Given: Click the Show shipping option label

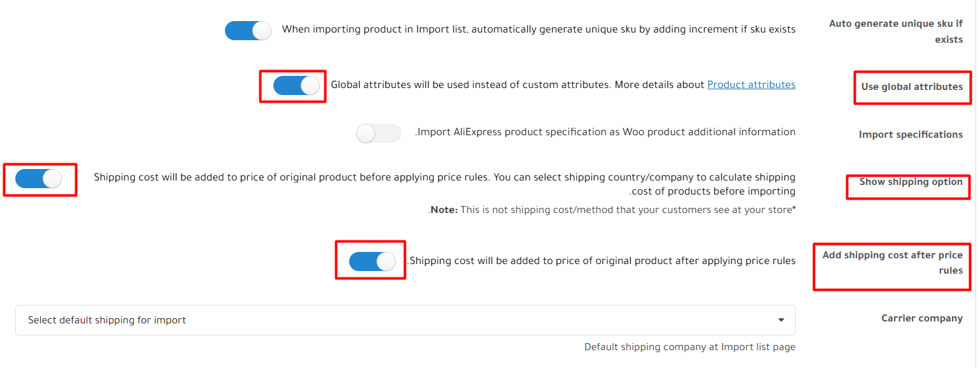Looking at the screenshot, I should [911, 182].
